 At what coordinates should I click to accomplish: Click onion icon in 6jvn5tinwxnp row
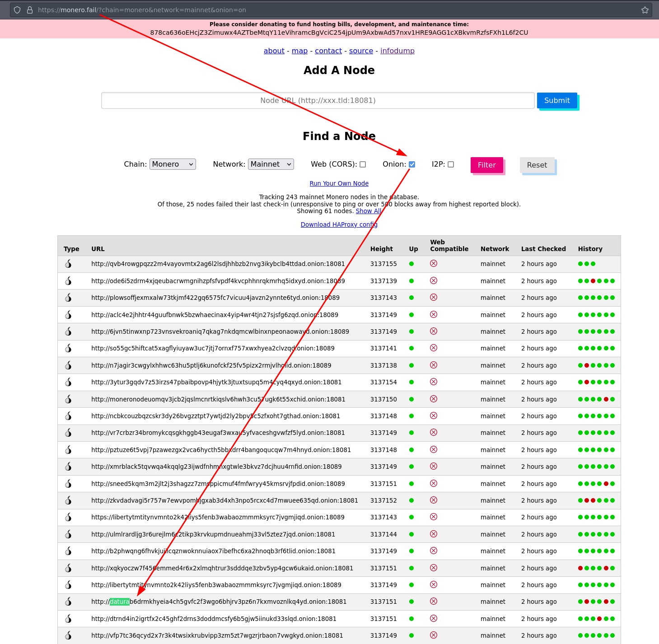point(68,331)
